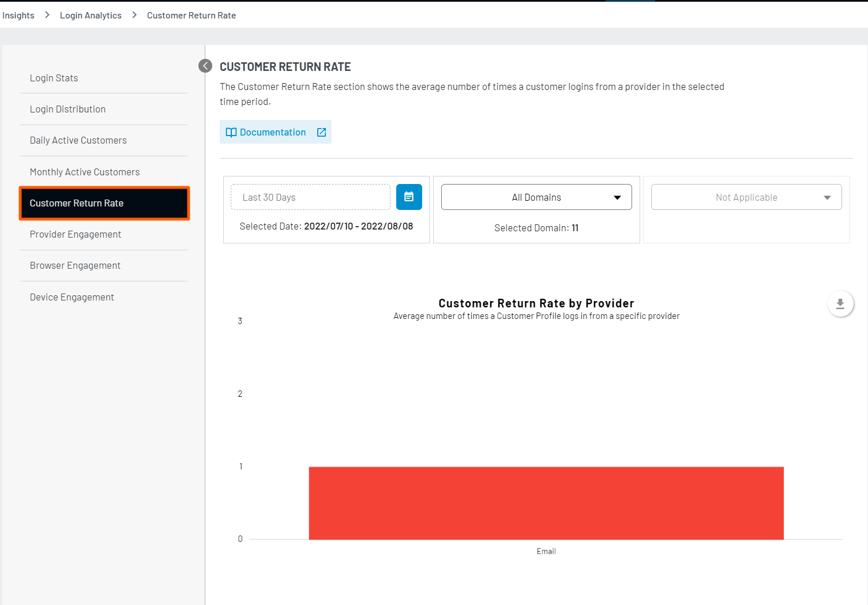Switch to Monthly Active Customers
The image size is (868, 605).
coord(84,171)
